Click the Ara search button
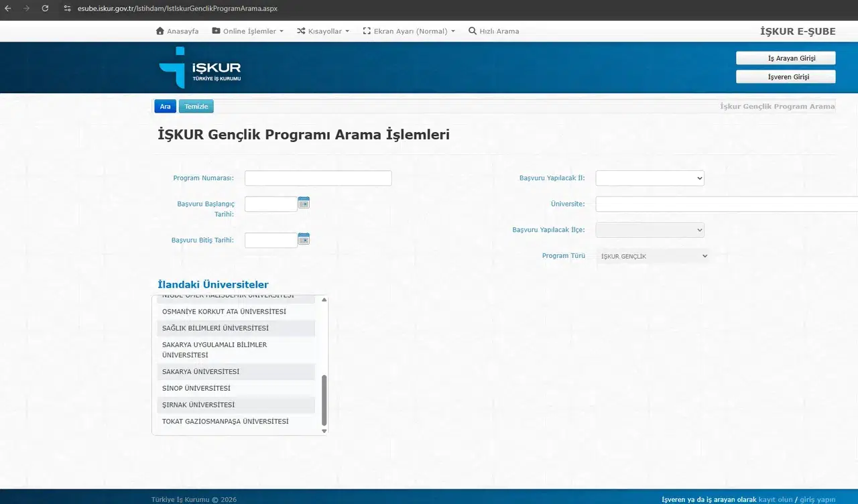The image size is (858, 504). [165, 107]
